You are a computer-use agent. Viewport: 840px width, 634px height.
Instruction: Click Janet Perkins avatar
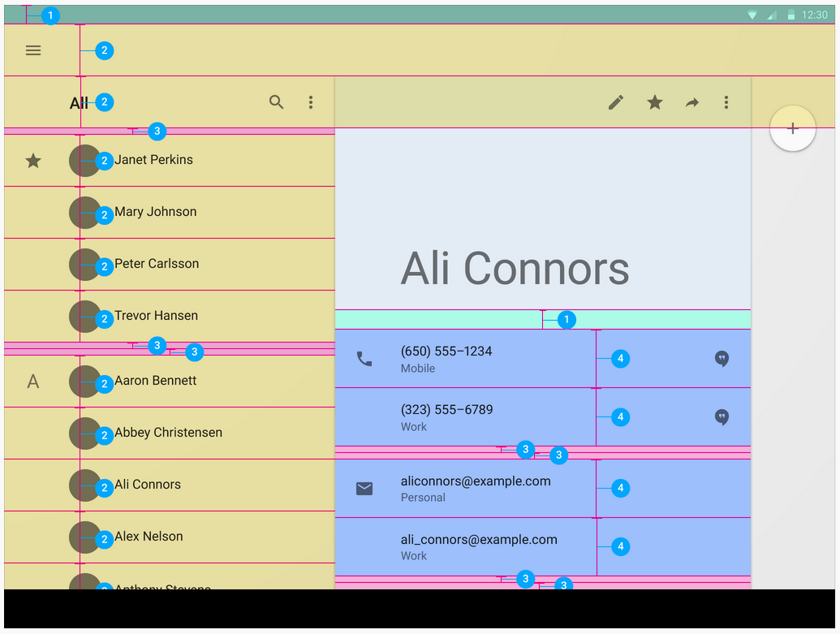(x=85, y=160)
